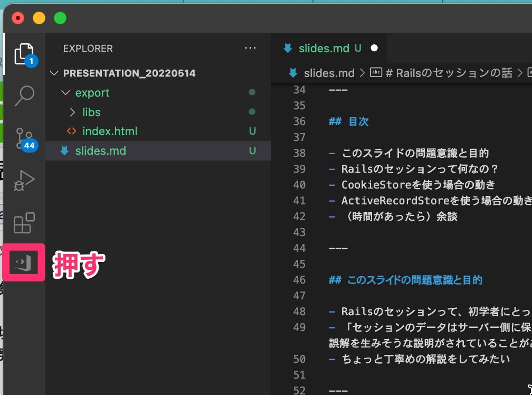Click line 39 'Railsのセッションって何なの？'
Screen dimensions: 532x395
point(420,168)
